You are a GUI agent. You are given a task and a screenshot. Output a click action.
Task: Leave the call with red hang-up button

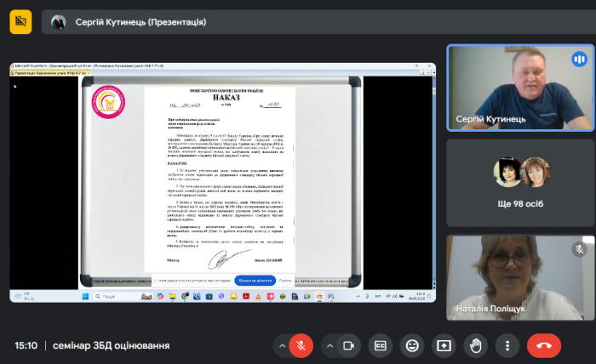tap(544, 345)
